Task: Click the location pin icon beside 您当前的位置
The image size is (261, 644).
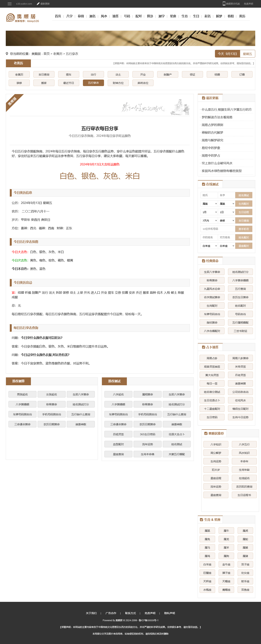Action: 7,54
